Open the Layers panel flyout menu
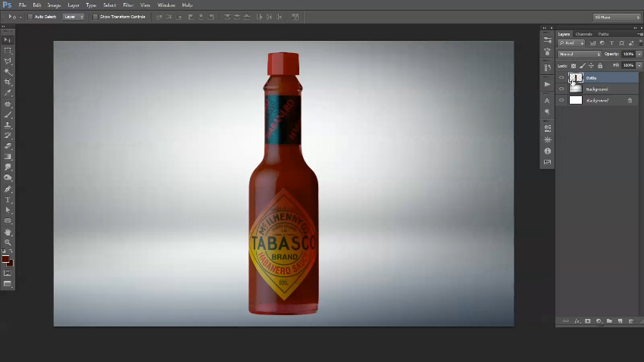Image resolution: width=644 pixels, height=362 pixels. coord(640,34)
